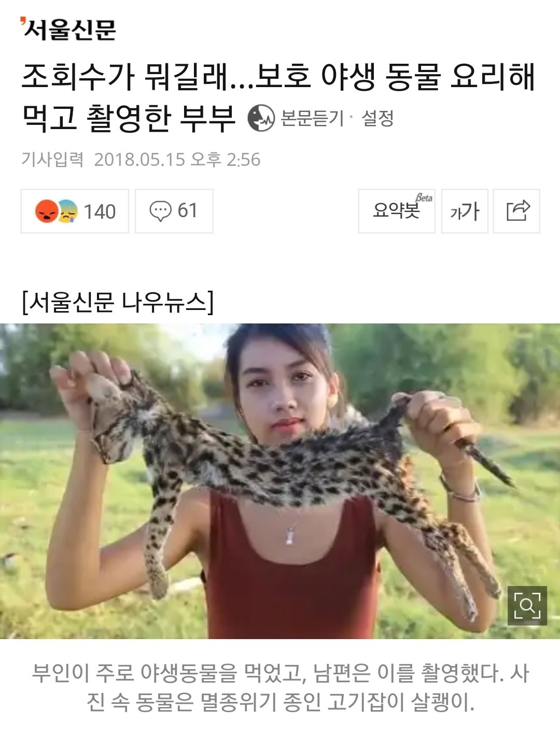Share the article with share icon
560x735 pixels.
point(516,211)
